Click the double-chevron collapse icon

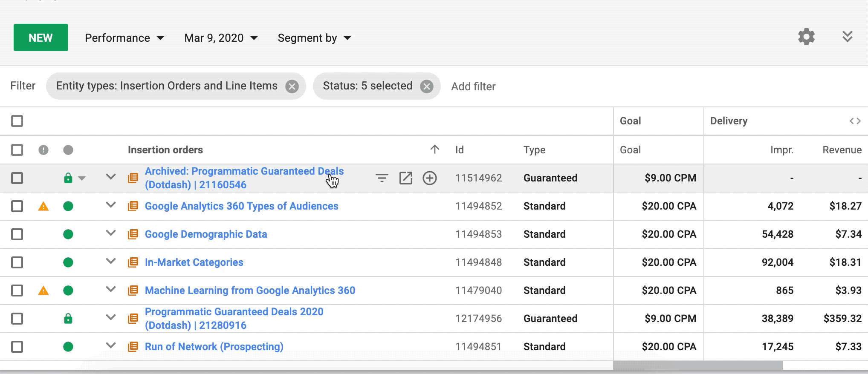pyautogui.click(x=847, y=37)
